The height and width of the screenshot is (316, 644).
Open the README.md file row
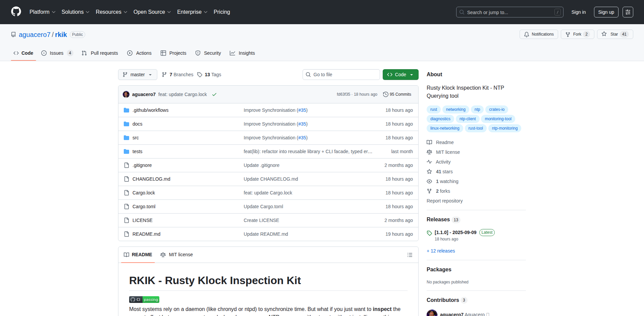tap(268, 234)
